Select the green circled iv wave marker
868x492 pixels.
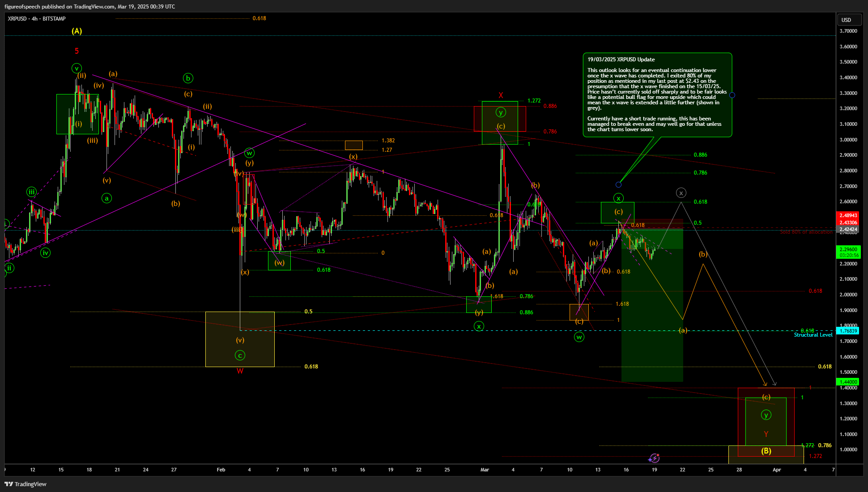click(x=45, y=253)
